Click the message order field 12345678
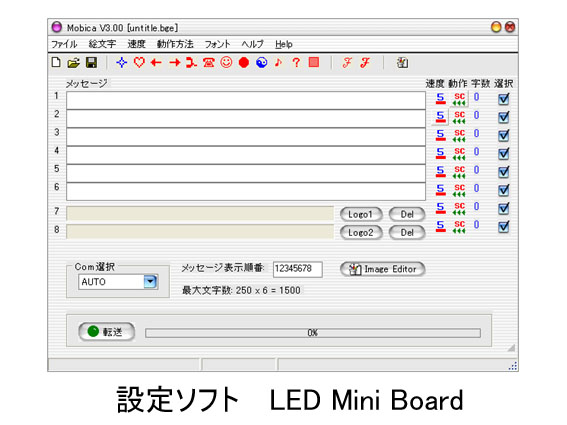 coord(298,269)
